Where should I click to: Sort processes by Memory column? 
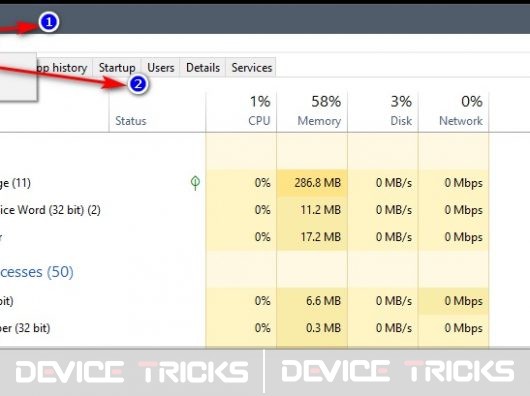click(x=312, y=112)
